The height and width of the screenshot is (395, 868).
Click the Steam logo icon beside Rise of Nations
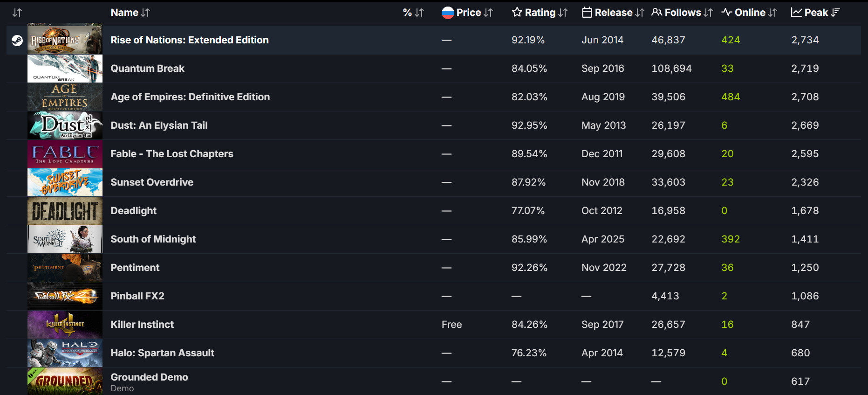(17, 41)
